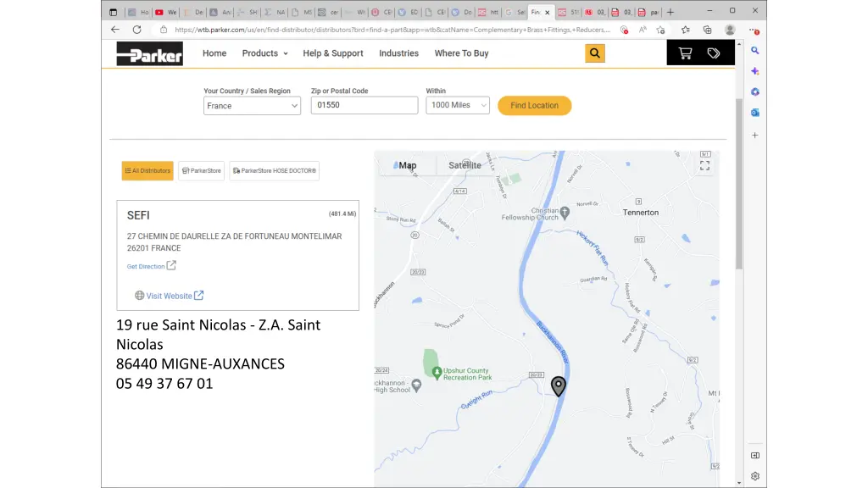Click the page vertical scrollbar thumb
This screenshot has width=868, height=488.
(739, 183)
